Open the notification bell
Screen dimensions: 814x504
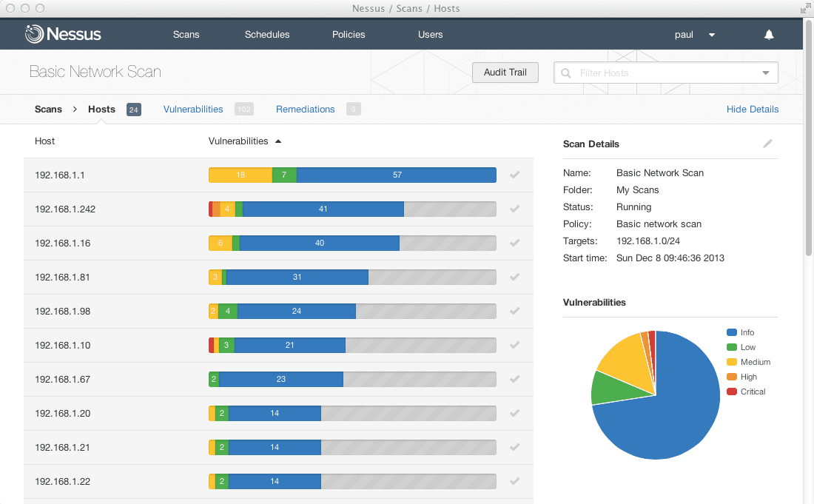[768, 34]
